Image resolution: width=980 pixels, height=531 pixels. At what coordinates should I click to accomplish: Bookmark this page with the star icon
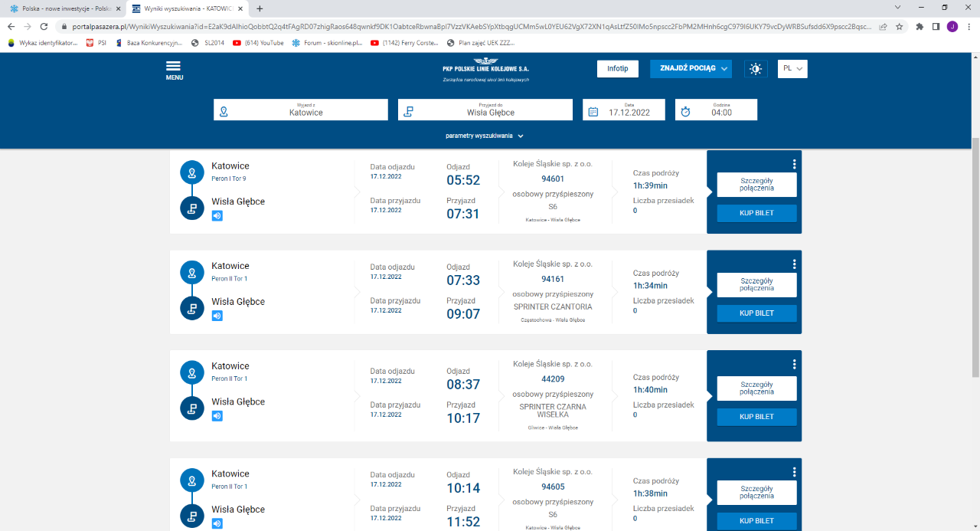tap(899, 26)
